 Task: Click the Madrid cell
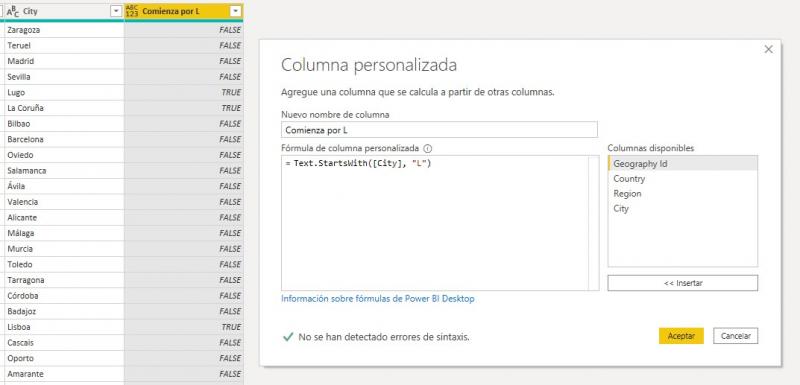pyautogui.click(x=64, y=61)
